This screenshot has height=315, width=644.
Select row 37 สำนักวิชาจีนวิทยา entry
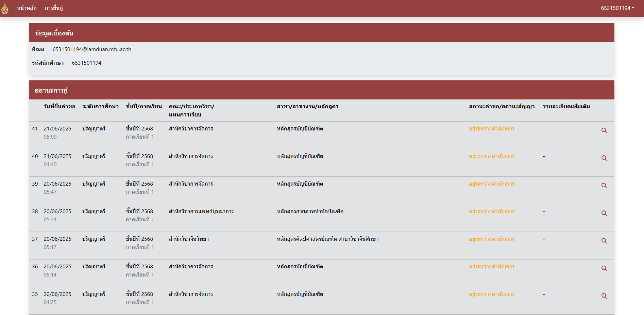(189, 239)
